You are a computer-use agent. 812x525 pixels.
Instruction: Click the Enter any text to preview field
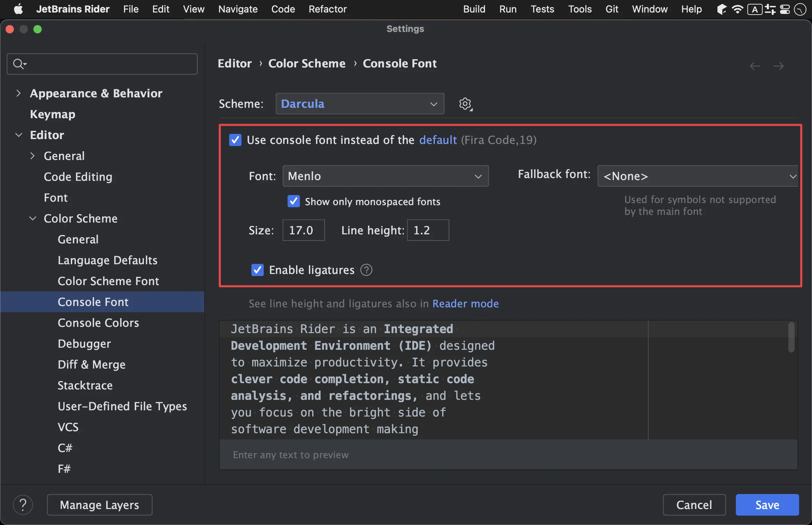click(x=508, y=455)
